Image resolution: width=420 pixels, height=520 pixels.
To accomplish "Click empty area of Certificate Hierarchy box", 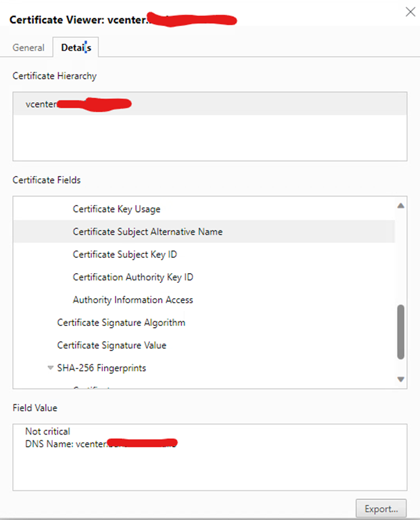I will (209, 138).
